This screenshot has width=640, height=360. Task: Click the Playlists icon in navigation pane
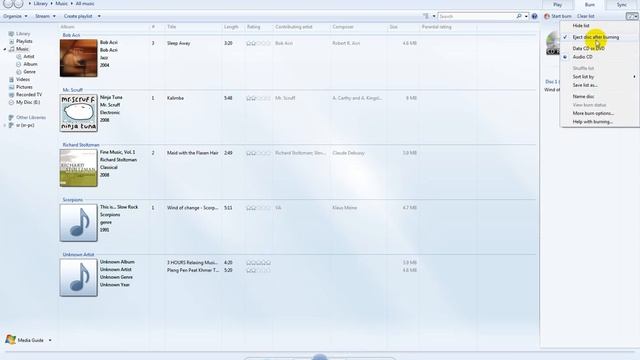[x=11, y=41]
